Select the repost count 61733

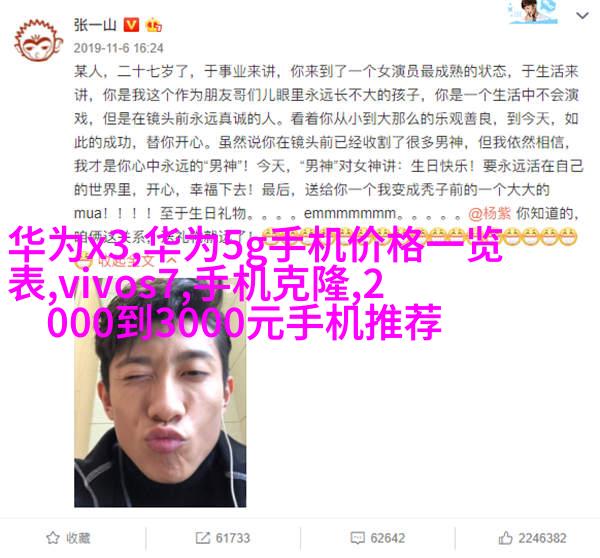pos(233,538)
